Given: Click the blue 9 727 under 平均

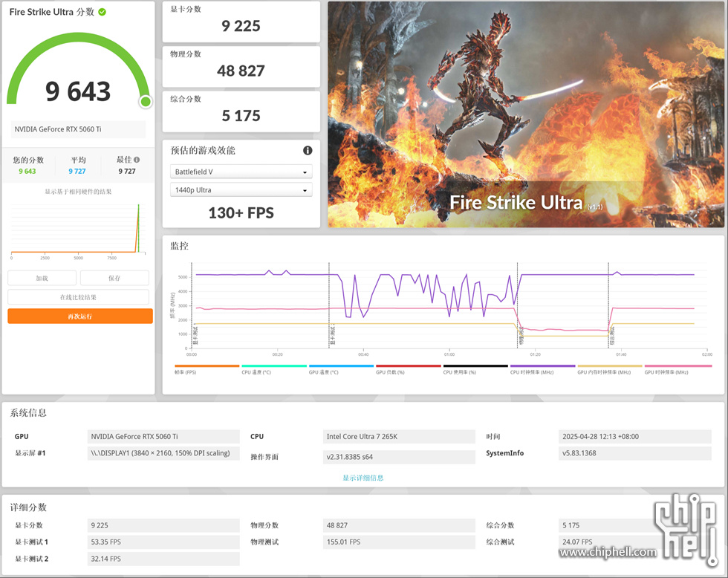Looking at the screenshot, I should pyautogui.click(x=77, y=172).
